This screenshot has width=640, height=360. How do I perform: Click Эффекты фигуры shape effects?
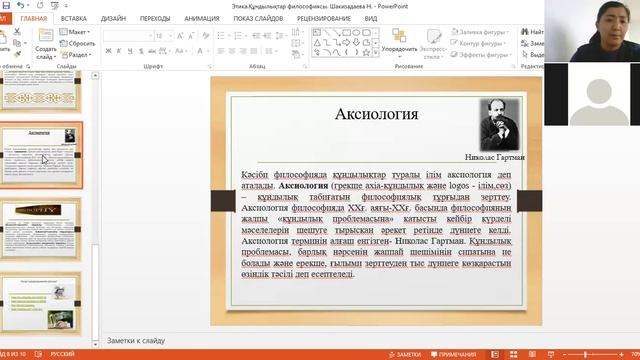point(481,54)
